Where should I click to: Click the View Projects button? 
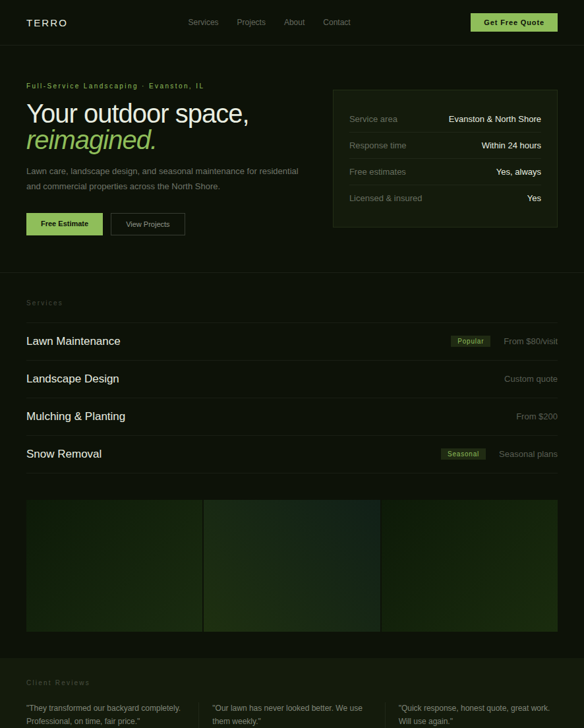click(148, 224)
